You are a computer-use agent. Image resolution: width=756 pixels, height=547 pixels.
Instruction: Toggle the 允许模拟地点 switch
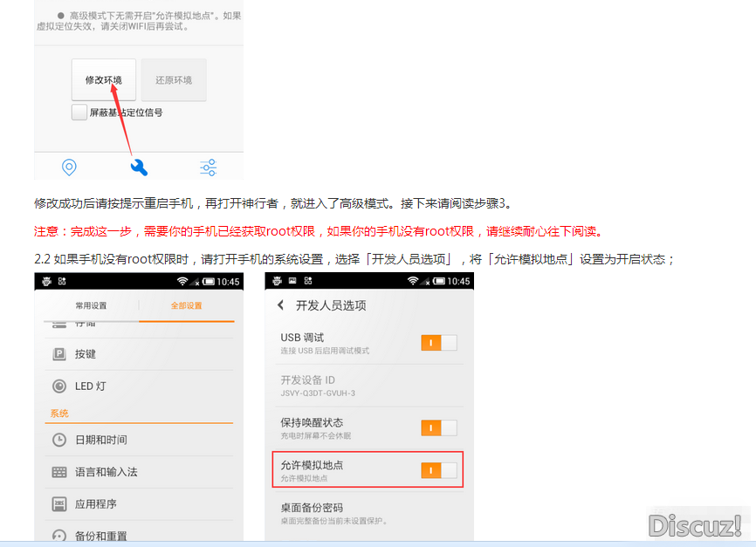(438, 470)
